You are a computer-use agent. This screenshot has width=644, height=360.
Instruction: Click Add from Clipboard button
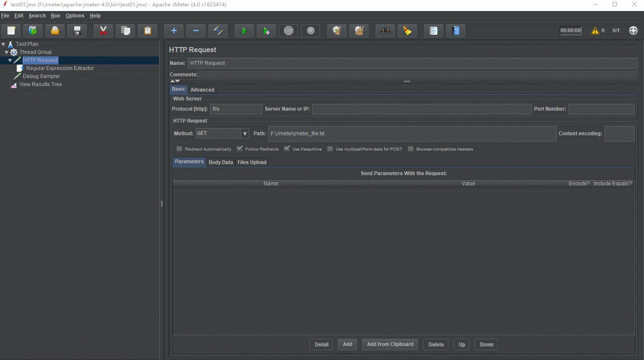[390, 344]
